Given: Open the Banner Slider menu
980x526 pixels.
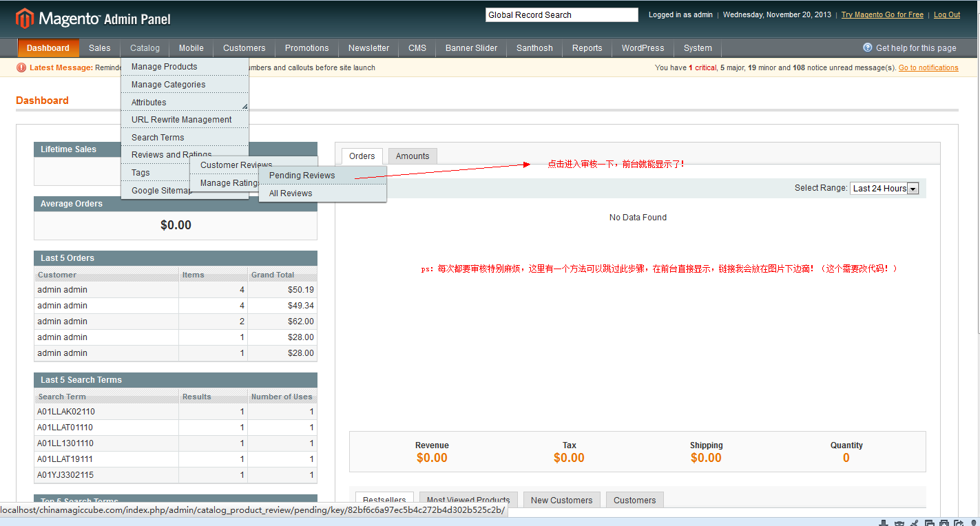Looking at the screenshot, I should (472, 48).
